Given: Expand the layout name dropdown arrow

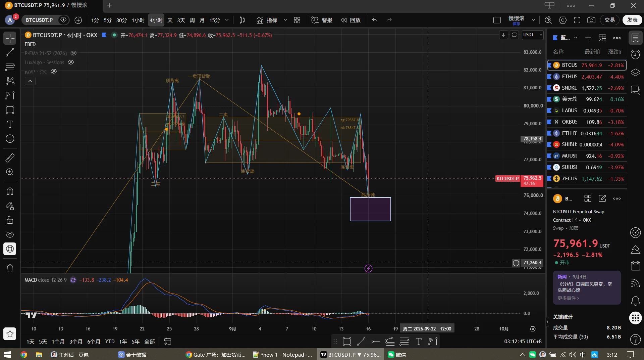Looking at the screenshot, I should [533, 20].
